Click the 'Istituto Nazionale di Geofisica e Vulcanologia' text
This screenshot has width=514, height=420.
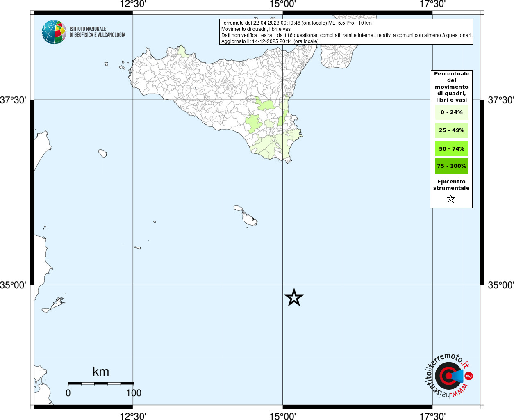tap(97, 32)
